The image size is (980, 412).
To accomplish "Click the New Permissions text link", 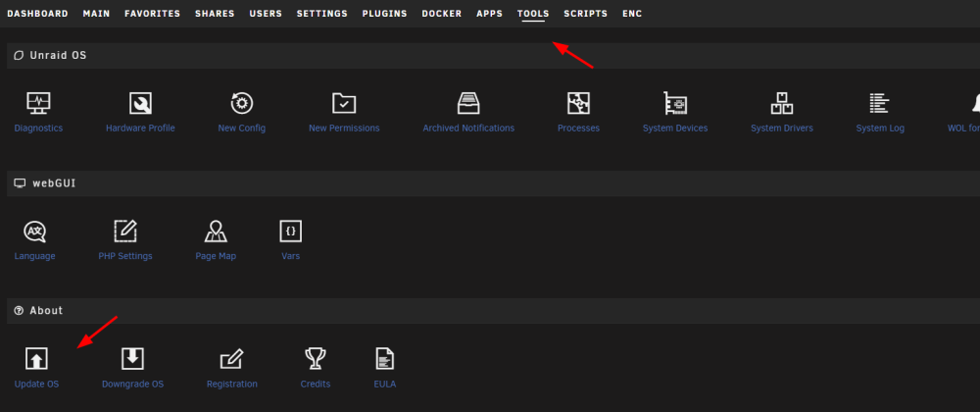I will [x=344, y=129].
